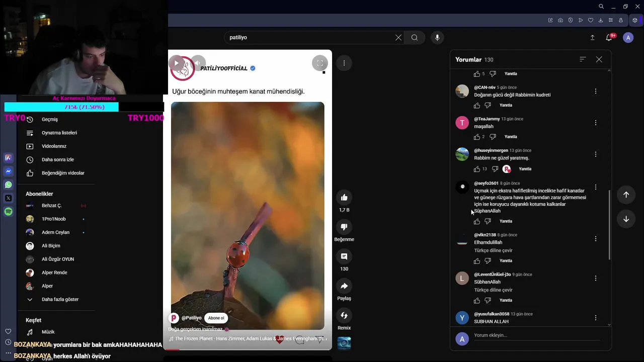Open WhatsApp icon in browser sidebar

(9, 185)
